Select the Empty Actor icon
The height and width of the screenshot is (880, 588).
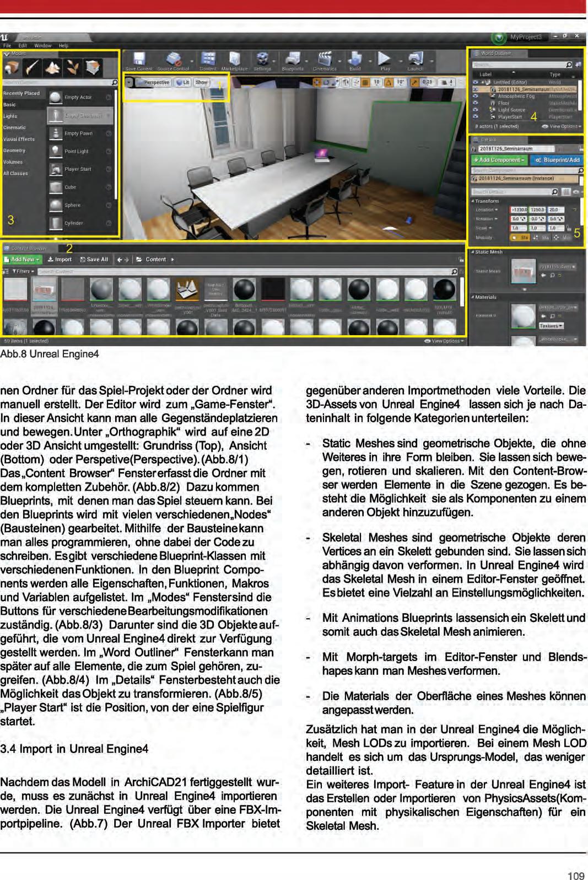point(56,98)
